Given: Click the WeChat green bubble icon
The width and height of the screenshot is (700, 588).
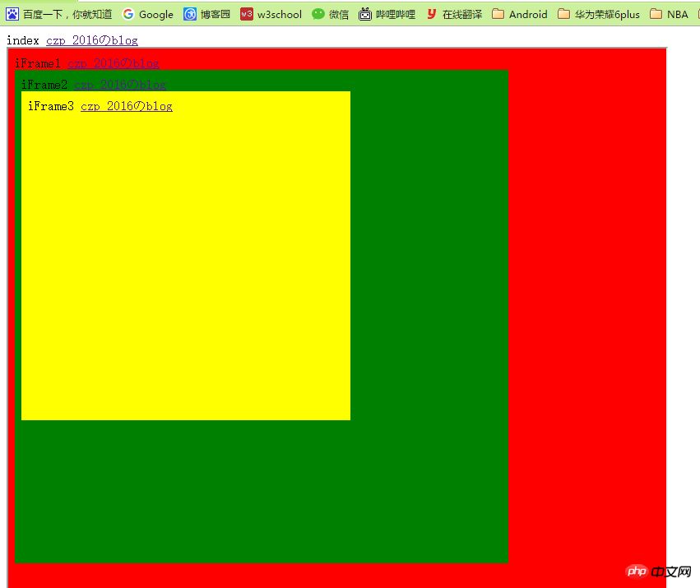Looking at the screenshot, I should 318,14.
